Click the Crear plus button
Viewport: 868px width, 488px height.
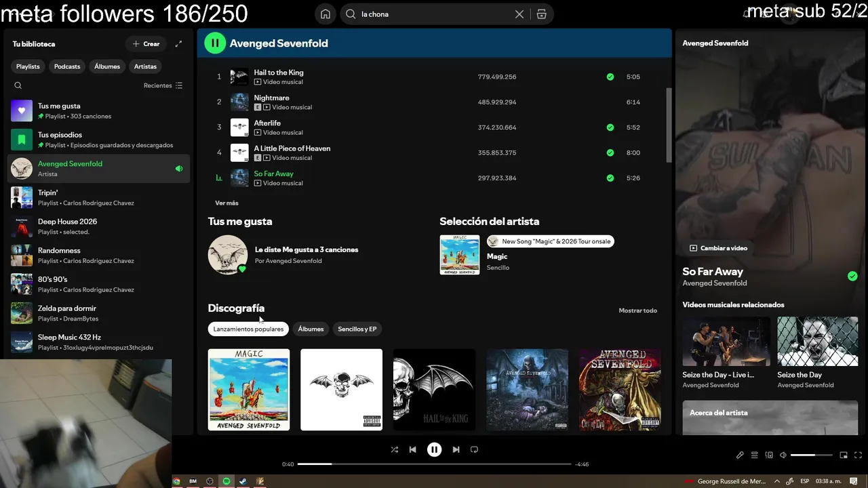tap(146, 44)
